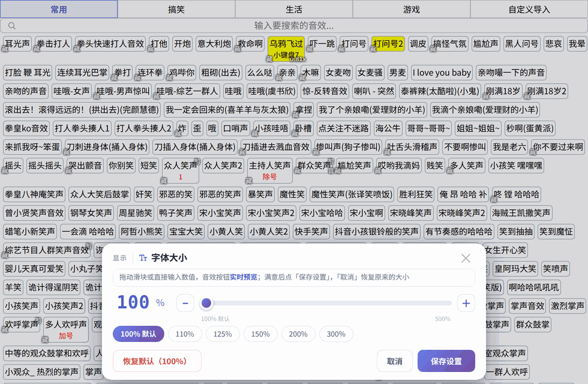Screen dimensions: 588x384
Task: Play the 主持人笑声 sound effect
Action: pyautogui.click(x=269, y=170)
